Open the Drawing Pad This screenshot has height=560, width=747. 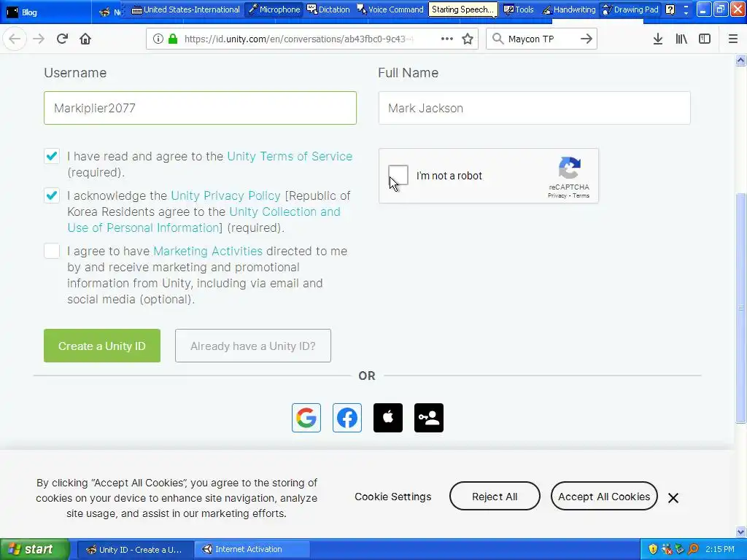coord(630,9)
